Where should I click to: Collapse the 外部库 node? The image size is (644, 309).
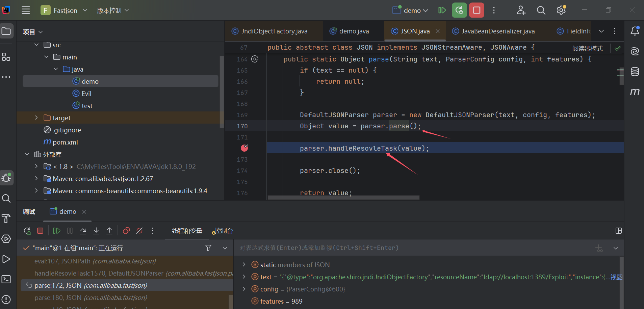[x=27, y=154]
